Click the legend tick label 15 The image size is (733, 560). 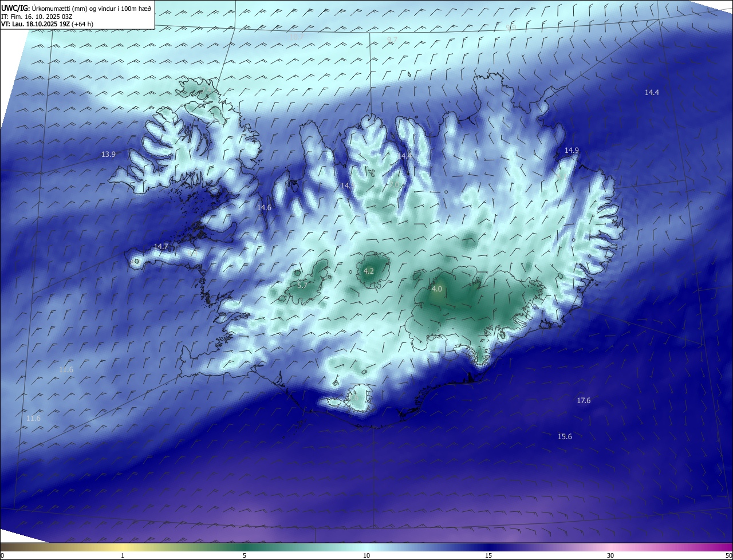(x=488, y=556)
